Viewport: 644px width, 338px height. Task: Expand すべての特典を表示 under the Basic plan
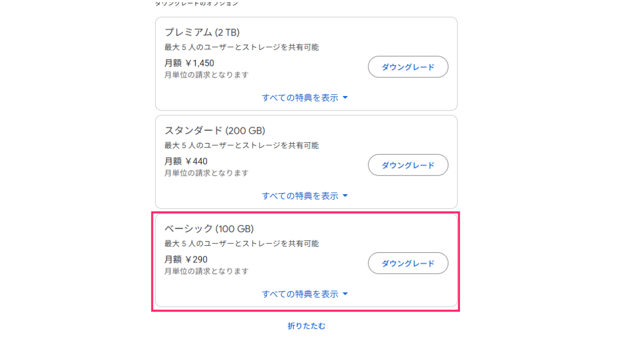300,294
